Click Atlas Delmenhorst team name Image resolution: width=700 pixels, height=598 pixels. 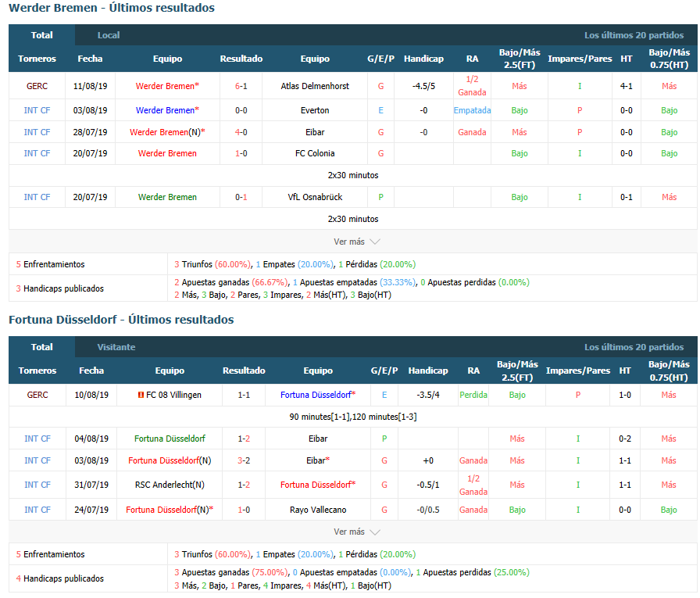pos(315,86)
